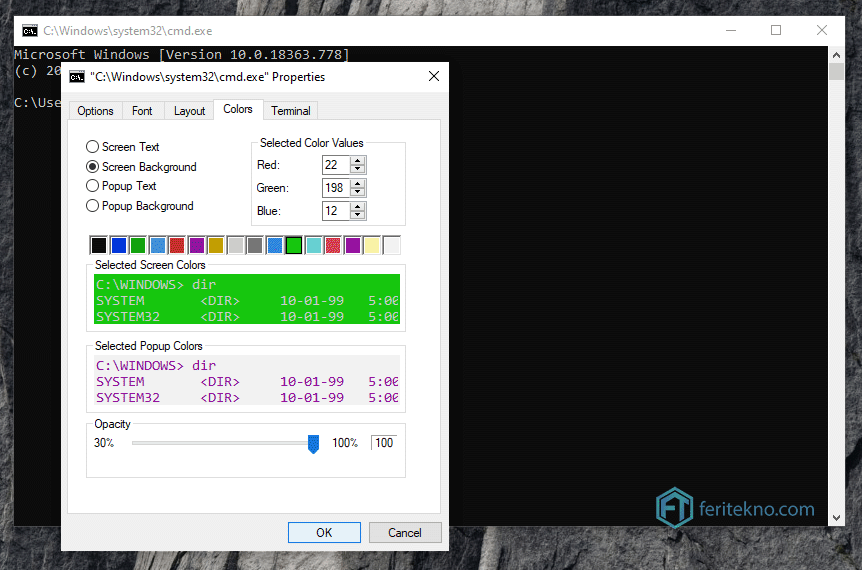Click the cmd icon in Properties dialog title bar
The width and height of the screenshot is (862, 570).
pos(77,77)
